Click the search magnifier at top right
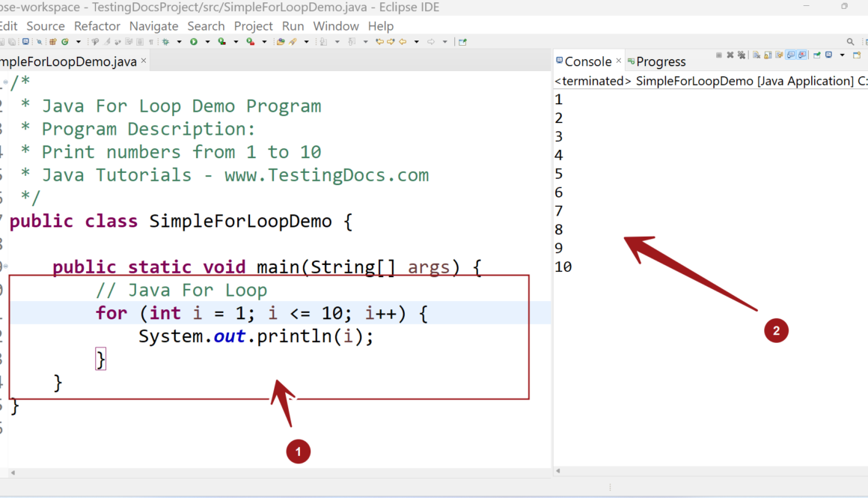The width and height of the screenshot is (868, 498). click(850, 42)
